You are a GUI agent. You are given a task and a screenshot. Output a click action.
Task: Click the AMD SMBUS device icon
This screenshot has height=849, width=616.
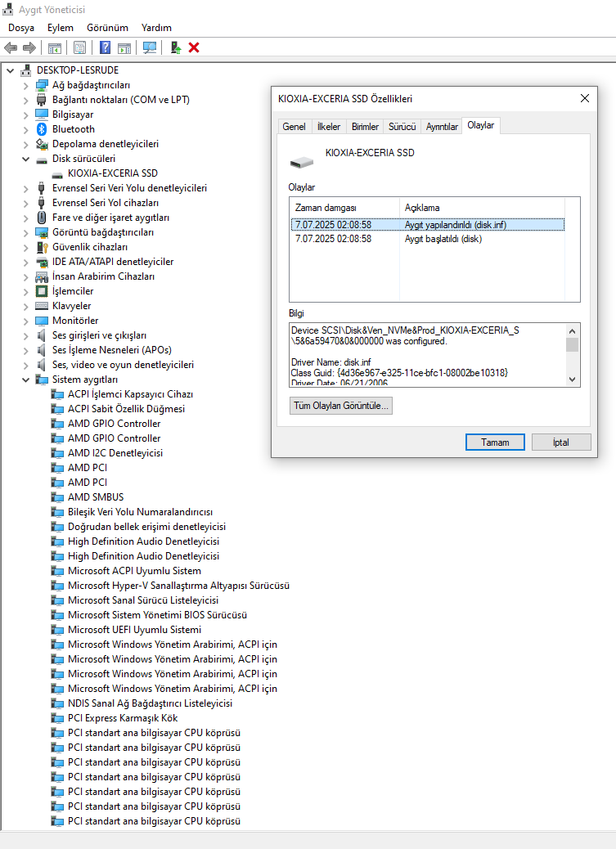click(57, 497)
